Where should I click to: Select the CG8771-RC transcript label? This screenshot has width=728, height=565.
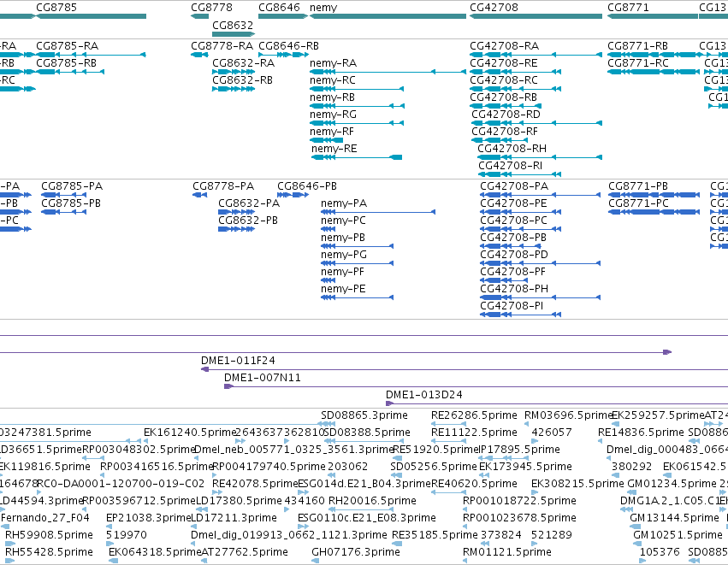(x=638, y=63)
